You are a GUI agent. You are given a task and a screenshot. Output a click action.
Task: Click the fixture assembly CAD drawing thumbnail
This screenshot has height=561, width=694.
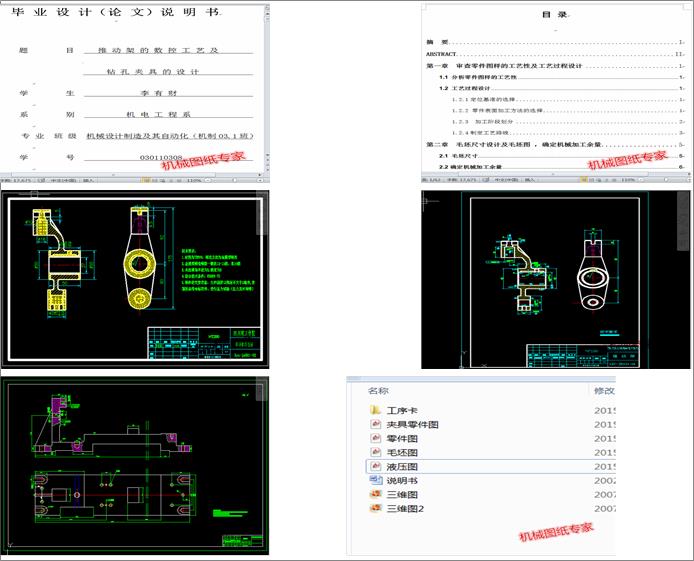(x=135, y=466)
